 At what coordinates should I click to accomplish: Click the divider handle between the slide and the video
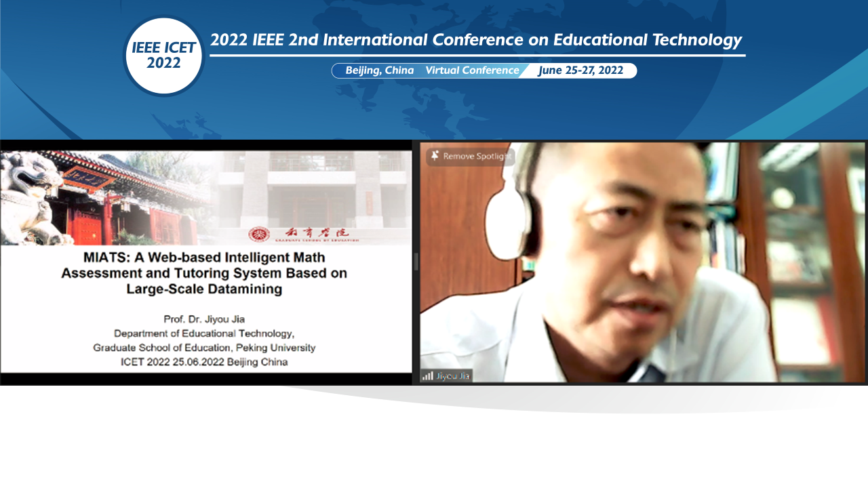[416, 262]
